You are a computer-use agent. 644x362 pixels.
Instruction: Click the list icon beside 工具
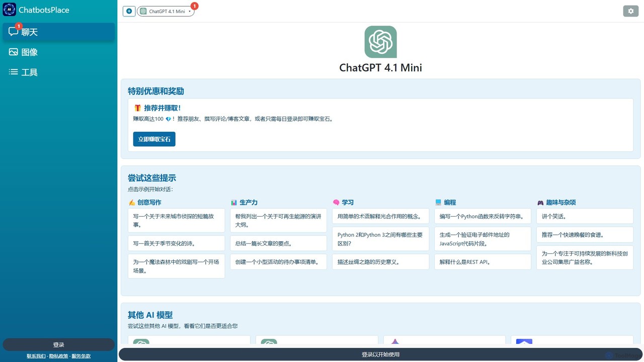[14, 72]
